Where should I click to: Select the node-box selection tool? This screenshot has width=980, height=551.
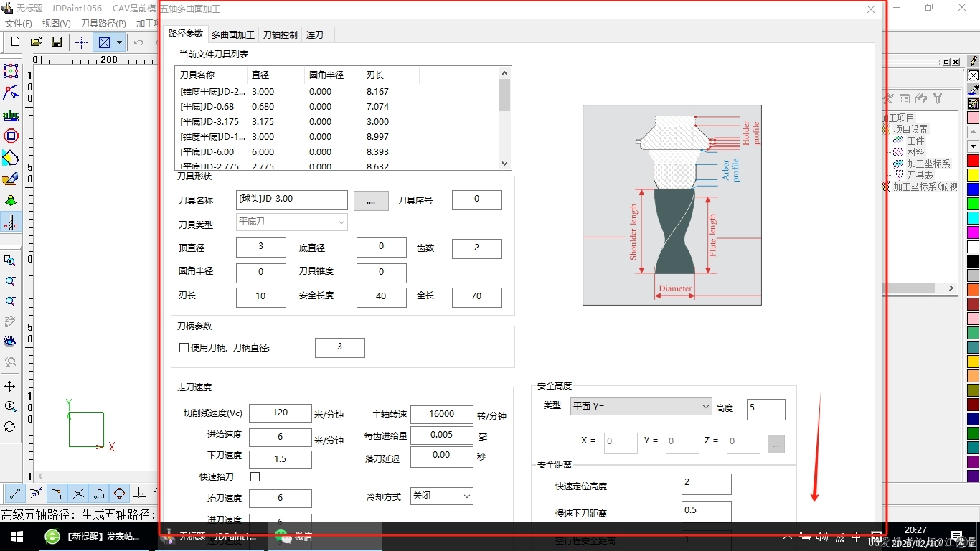point(11,71)
